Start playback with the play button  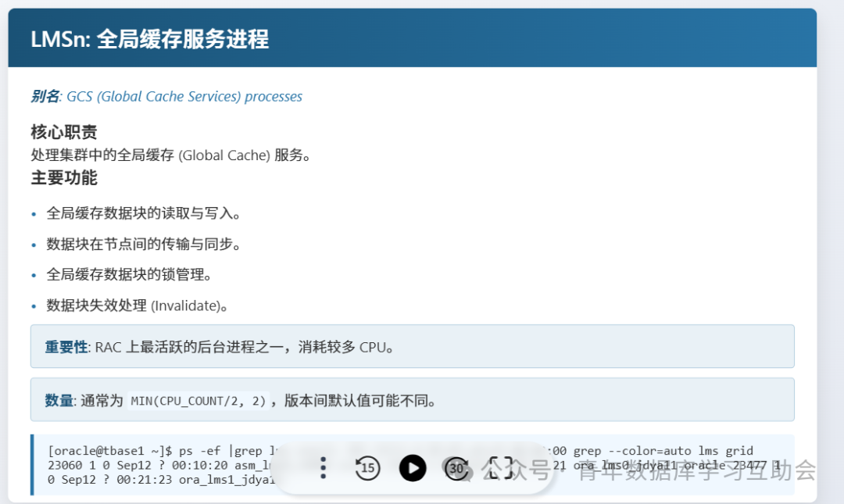tap(413, 468)
